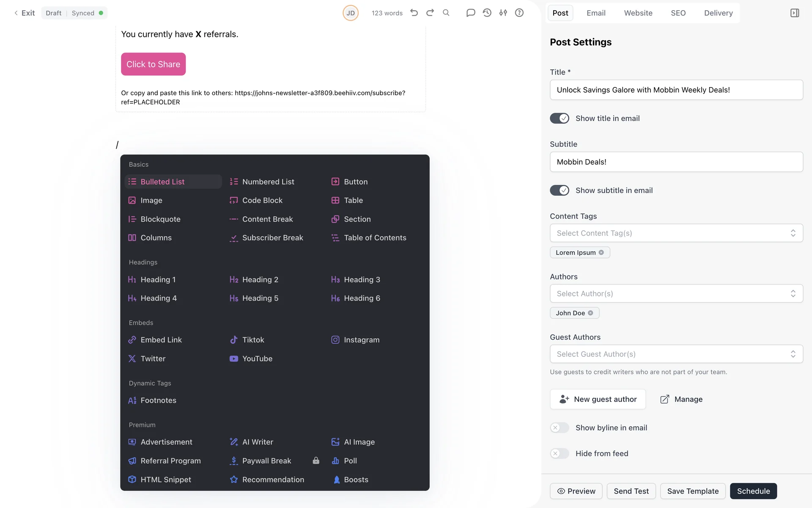Toggle Show title in email
Screen dimensions: 812x508
coord(560,118)
